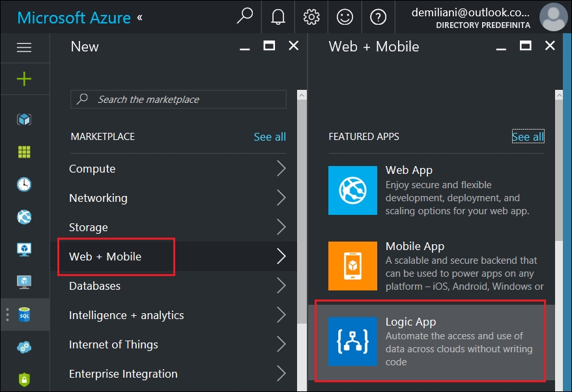The image size is (572, 392).
Task: Open the search magnifier in top bar
Action: 245,16
